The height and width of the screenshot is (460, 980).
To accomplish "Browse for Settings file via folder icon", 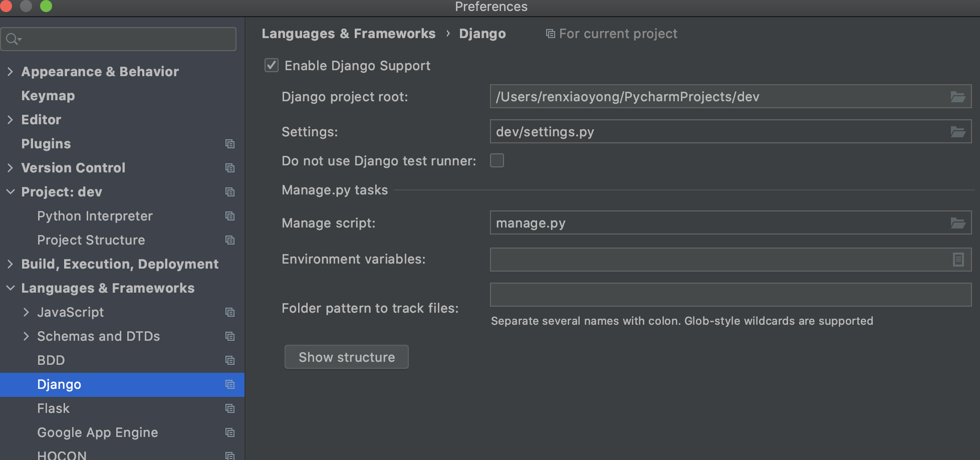I will pyautogui.click(x=957, y=132).
